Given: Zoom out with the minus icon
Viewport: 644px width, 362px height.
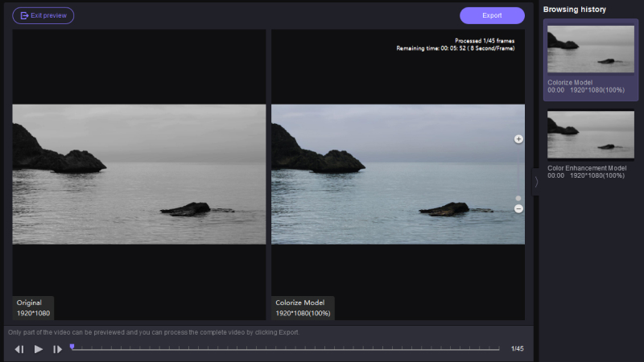Looking at the screenshot, I should [x=518, y=208].
